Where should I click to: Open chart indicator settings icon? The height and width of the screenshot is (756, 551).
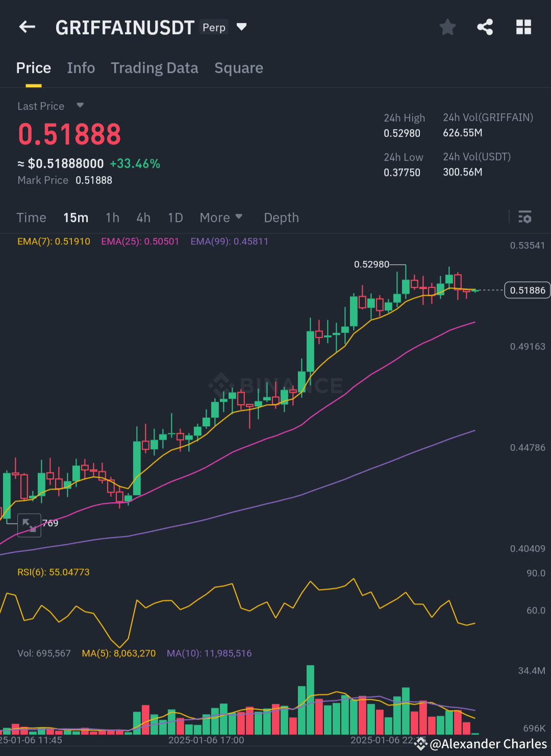524,217
